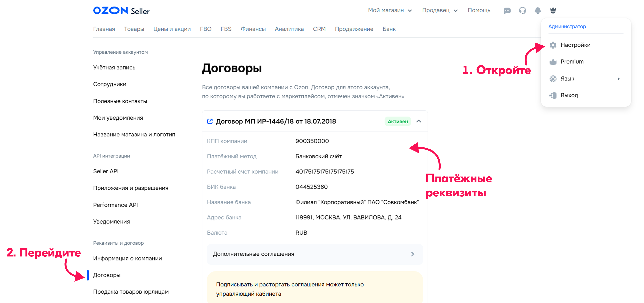Image resolution: width=644 pixels, height=303 pixels.
Task: Open Учётная запись in sidebar
Action: (114, 68)
